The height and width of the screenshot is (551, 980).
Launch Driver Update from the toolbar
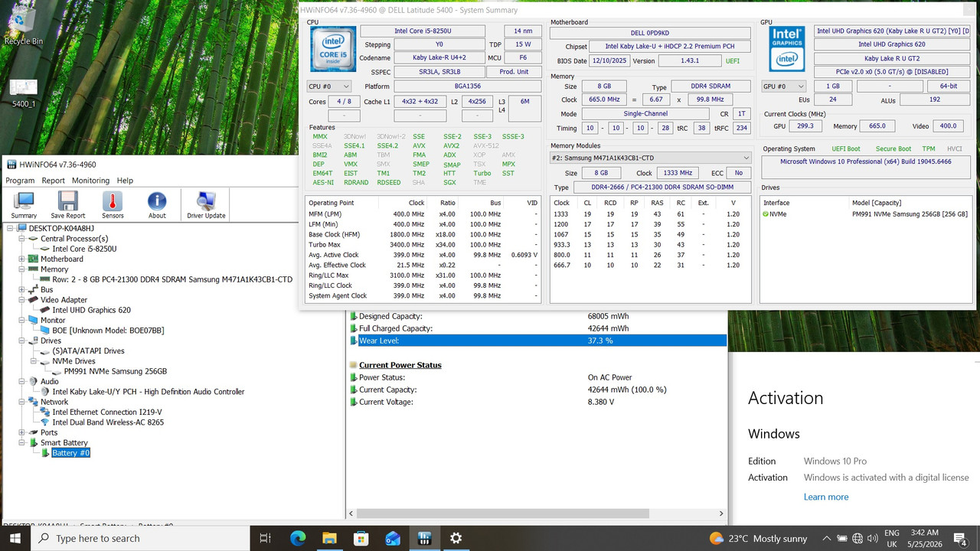[x=206, y=204]
